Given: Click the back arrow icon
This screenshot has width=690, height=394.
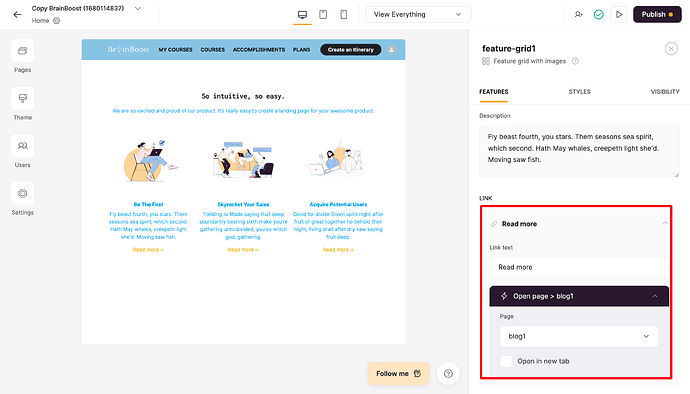Looking at the screenshot, I should (x=17, y=15).
